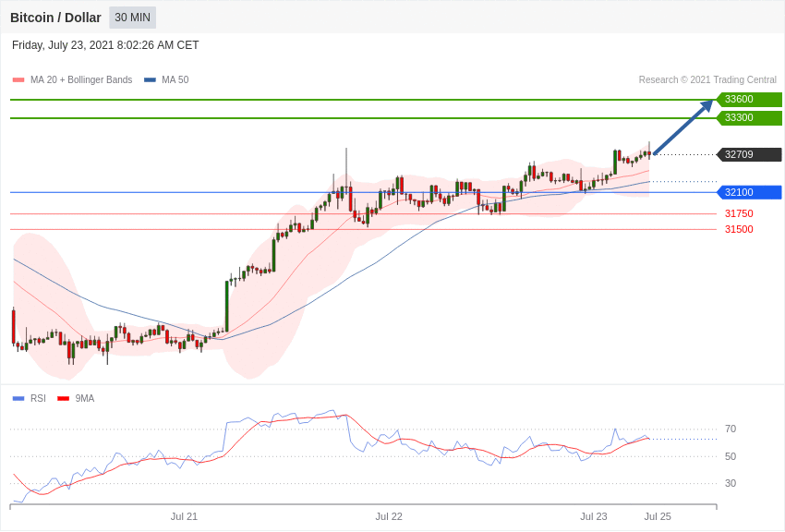This screenshot has width=785, height=532.
Task: Click the pink MA 20 Bollinger legend swatch
Action: [x=18, y=80]
